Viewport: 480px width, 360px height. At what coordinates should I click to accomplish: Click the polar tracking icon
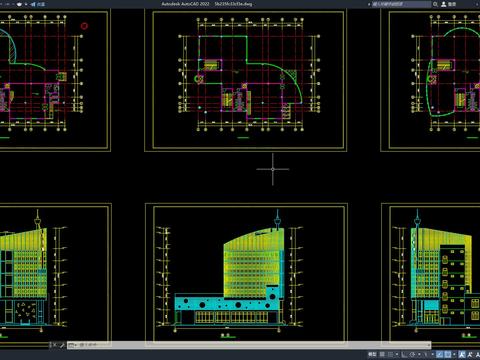412,354
